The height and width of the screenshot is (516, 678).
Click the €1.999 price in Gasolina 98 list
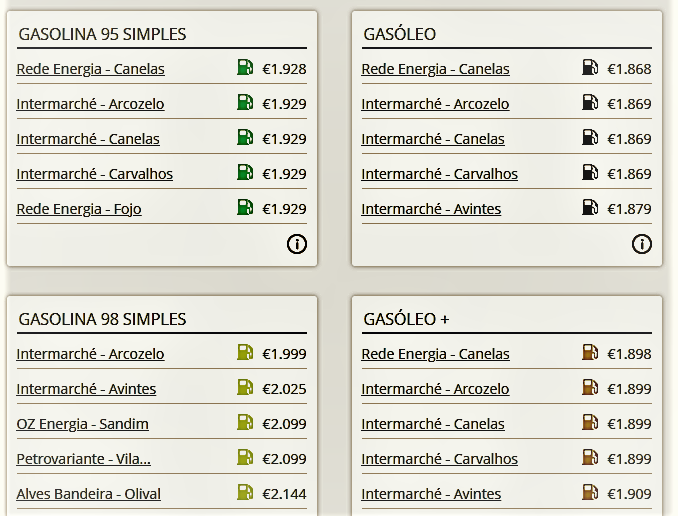[x=285, y=354]
